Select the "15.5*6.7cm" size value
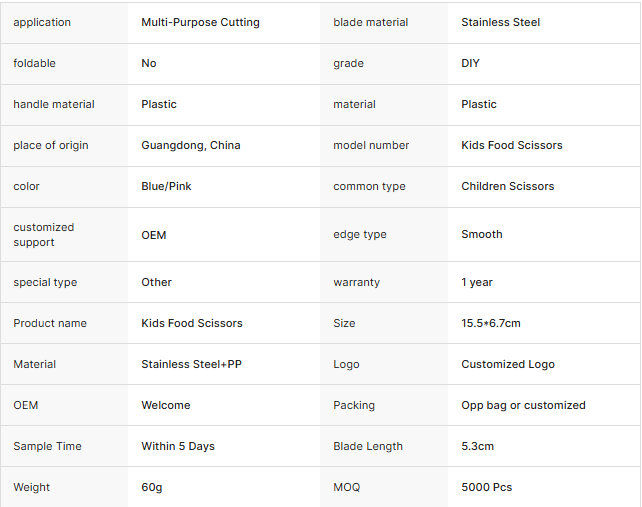 click(491, 323)
